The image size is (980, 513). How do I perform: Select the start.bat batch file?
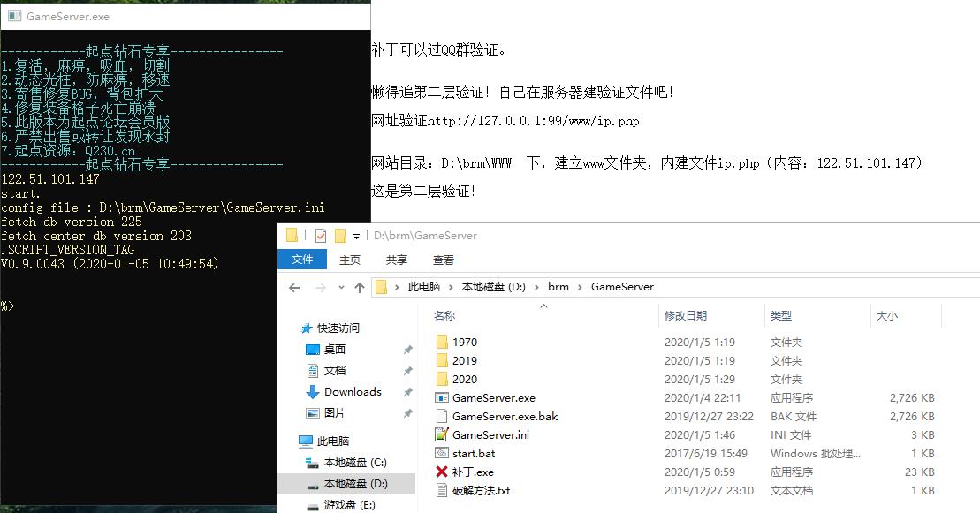click(x=473, y=454)
